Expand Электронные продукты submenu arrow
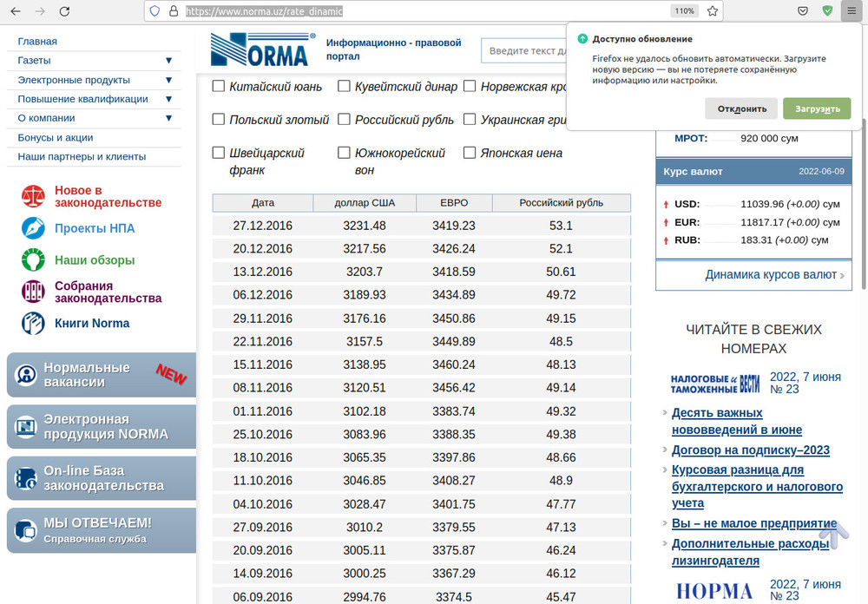Image resolution: width=868 pixels, height=604 pixels. point(168,80)
